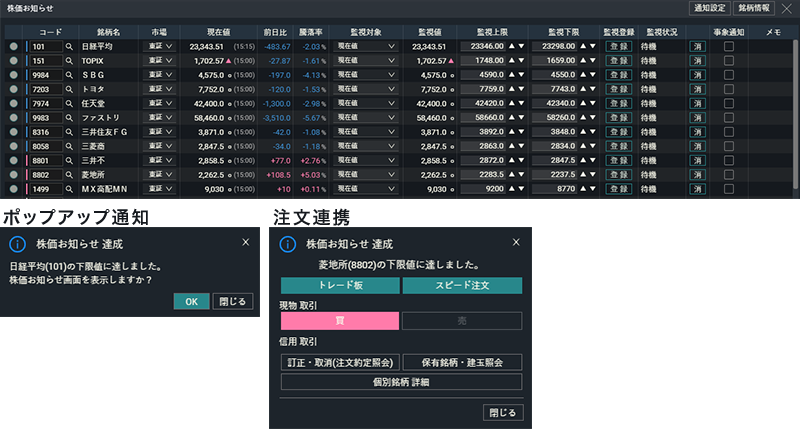The width and height of the screenshot is (800, 429).
Task: Click the search magnifier for code 9984
Action: click(x=69, y=75)
